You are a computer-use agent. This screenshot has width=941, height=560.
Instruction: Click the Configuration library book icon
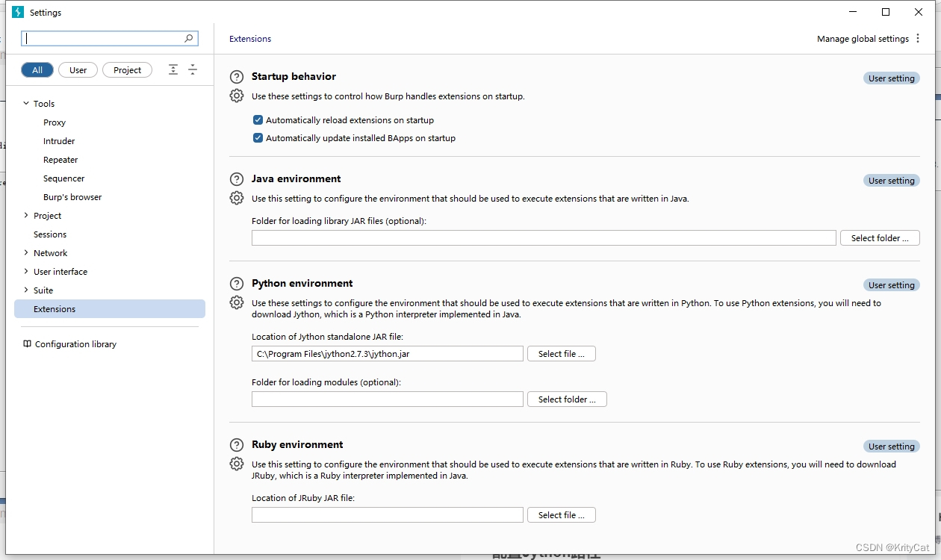27,344
